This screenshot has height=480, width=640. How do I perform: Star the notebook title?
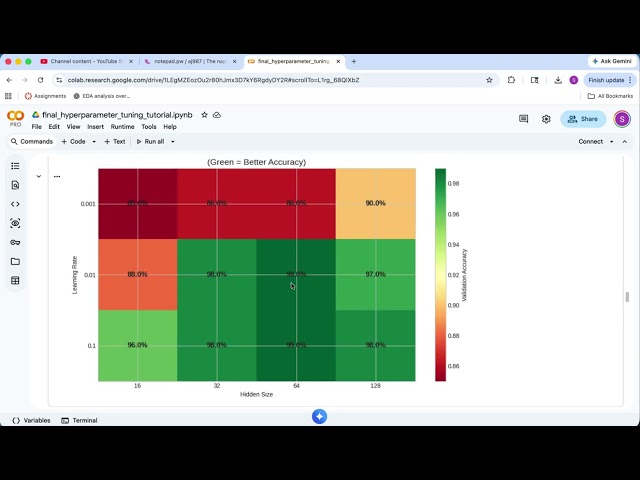tap(204, 115)
